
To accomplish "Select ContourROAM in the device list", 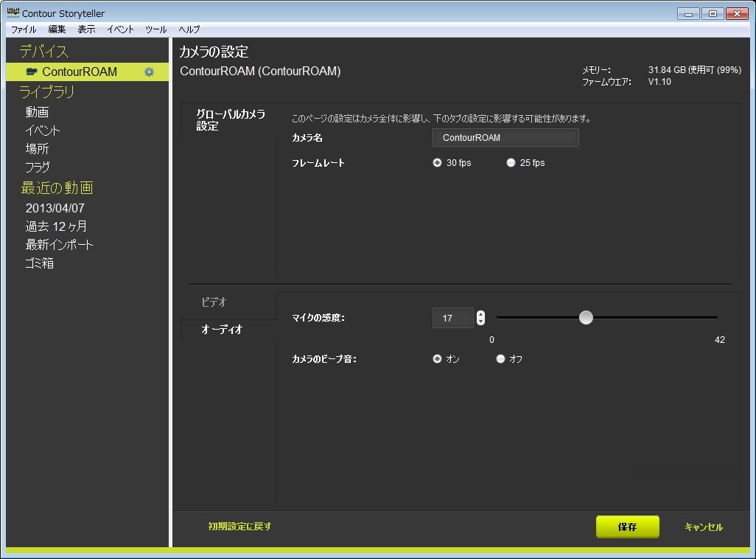I will 87,72.
